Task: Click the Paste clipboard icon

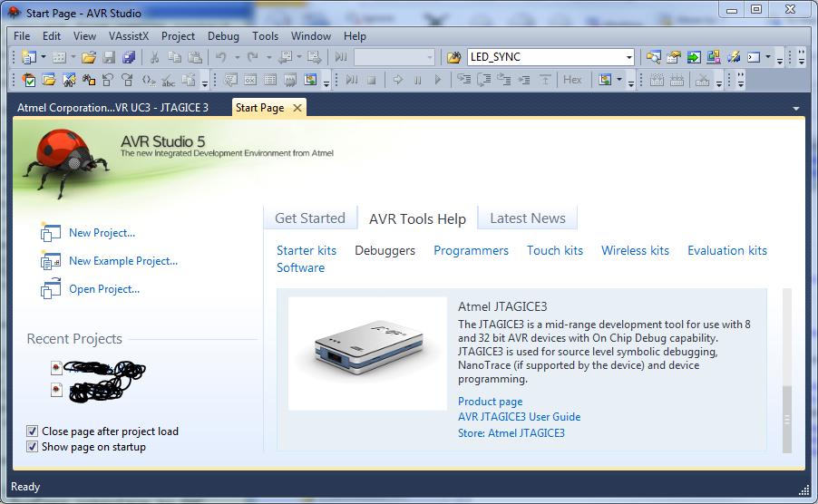Action: [195, 57]
